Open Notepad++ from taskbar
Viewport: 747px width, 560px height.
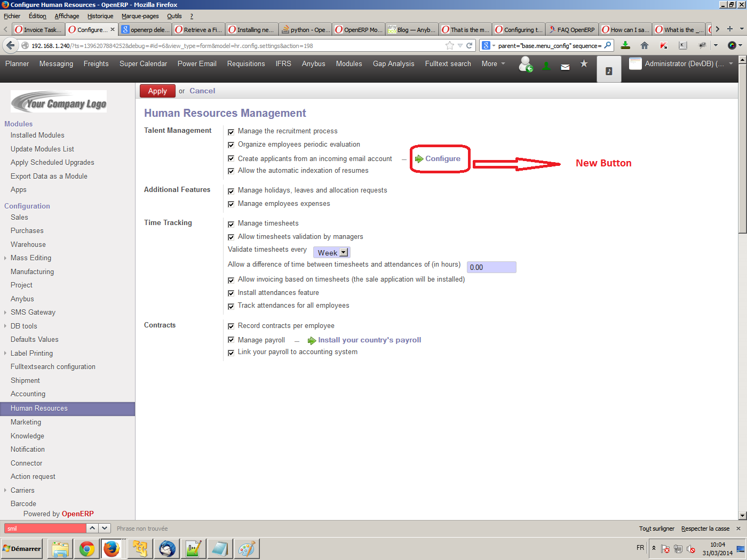pos(193,548)
